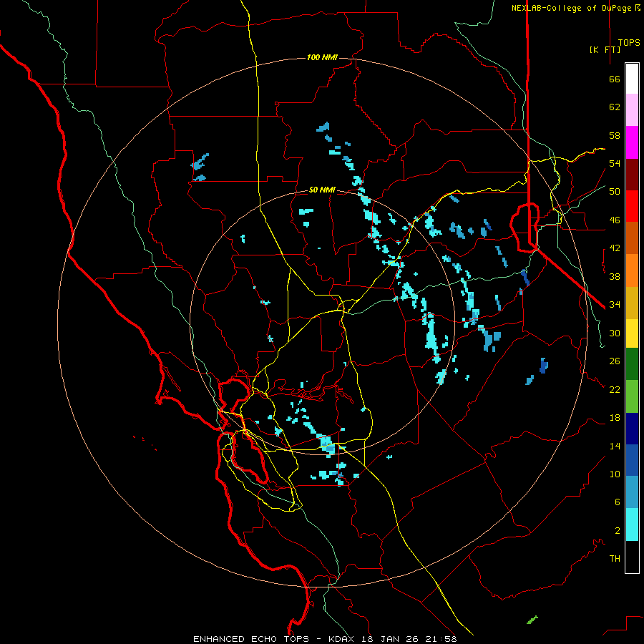Click the "26" legend value
This screenshot has width=644, height=644.
pos(615,361)
